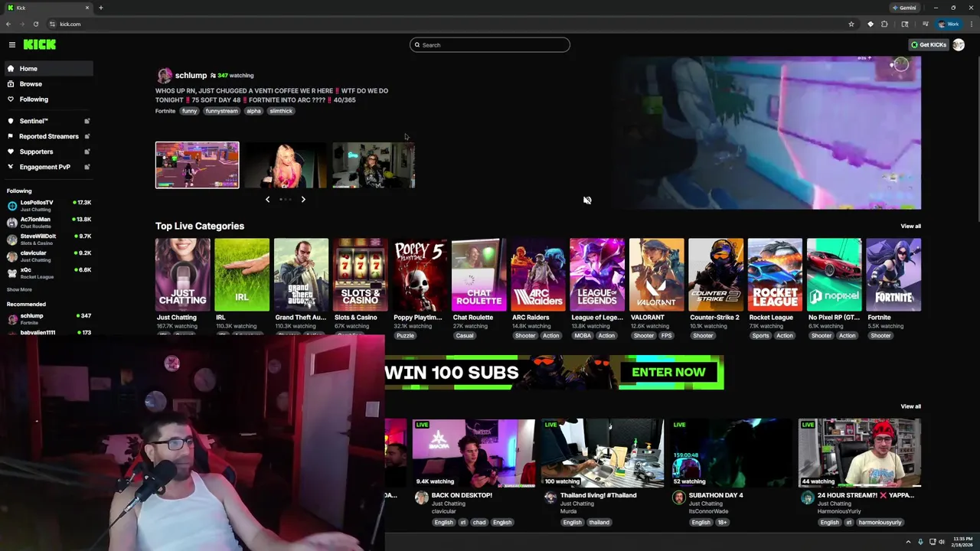Select the slimthick tag

point(281,111)
